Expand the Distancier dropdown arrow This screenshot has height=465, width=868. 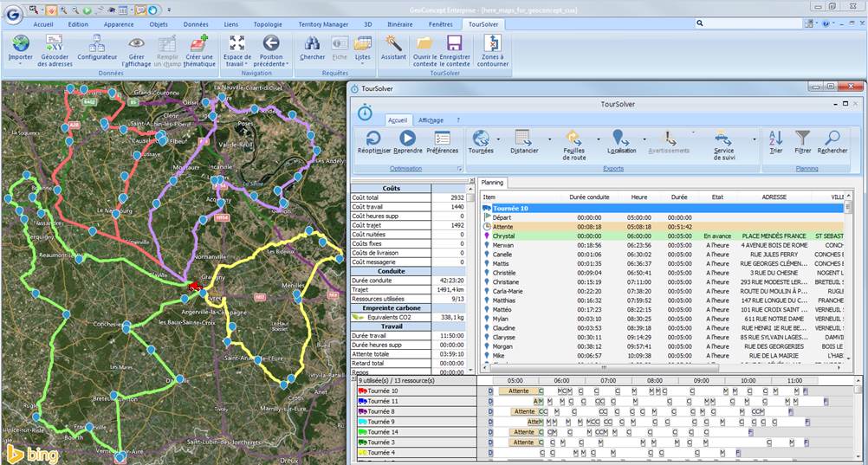tap(550, 139)
